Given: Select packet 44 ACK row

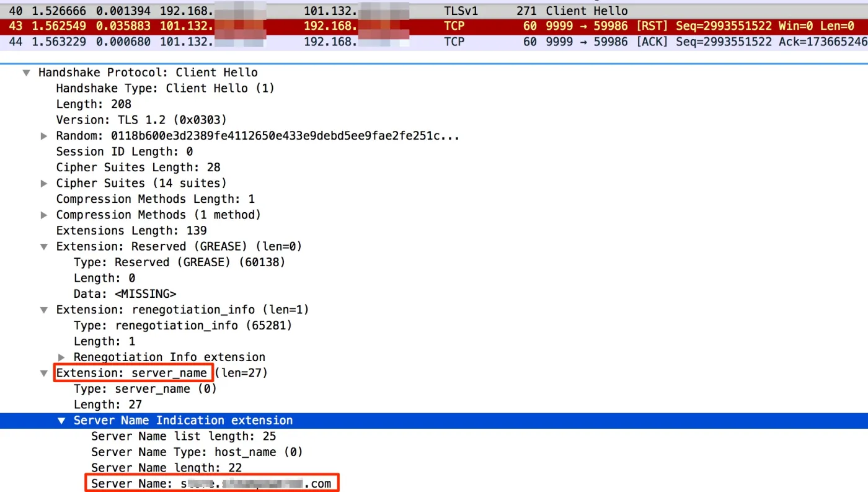Looking at the screenshot, I should 434,42.
